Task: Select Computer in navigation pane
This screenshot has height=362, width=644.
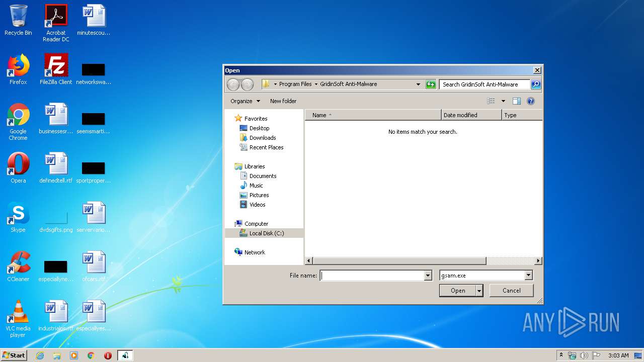Action: coord(256,224)
